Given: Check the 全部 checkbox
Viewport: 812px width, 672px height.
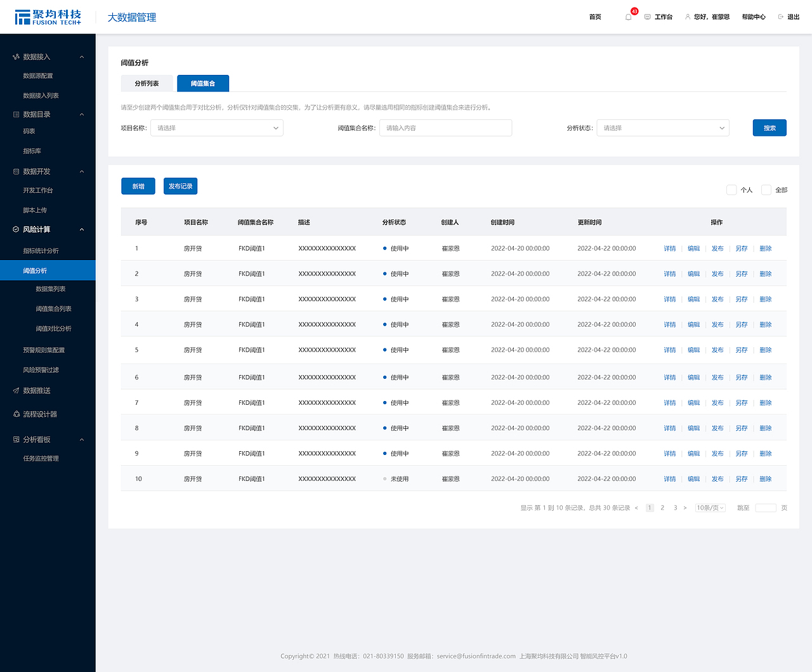Looking at the screenshot, I should (x=766, y=190).
